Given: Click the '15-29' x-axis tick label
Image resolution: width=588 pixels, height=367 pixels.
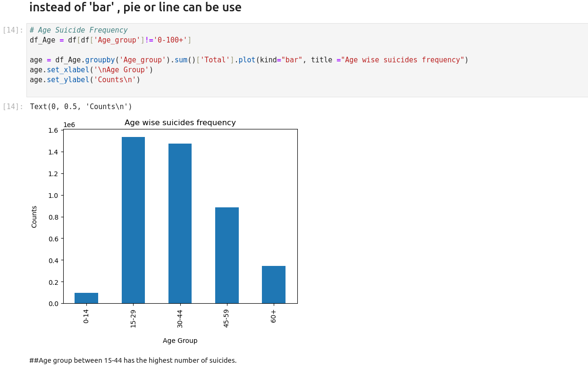Looking at the screenshot, I should (133, 319).
